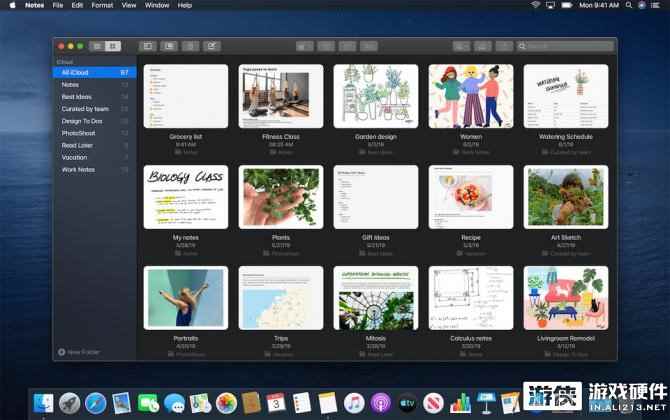The height and width of the screenshot is (420, 670).
Task: Open the Mitosis note thumbnail
Action: coord(376,298)
